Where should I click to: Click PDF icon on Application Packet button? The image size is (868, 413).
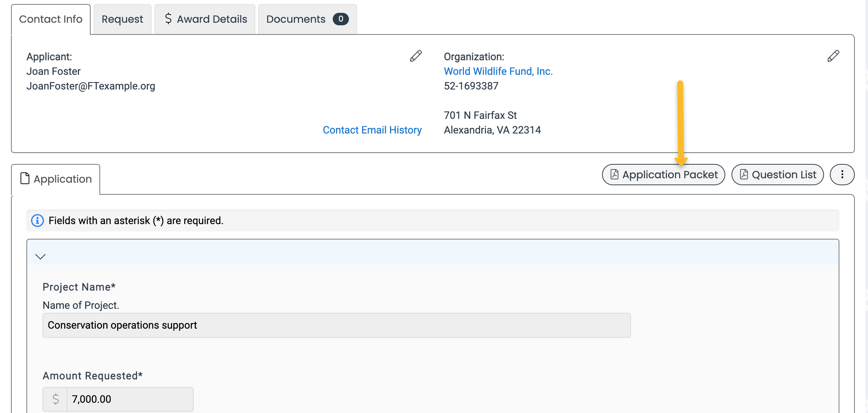[x=614, y=174]
